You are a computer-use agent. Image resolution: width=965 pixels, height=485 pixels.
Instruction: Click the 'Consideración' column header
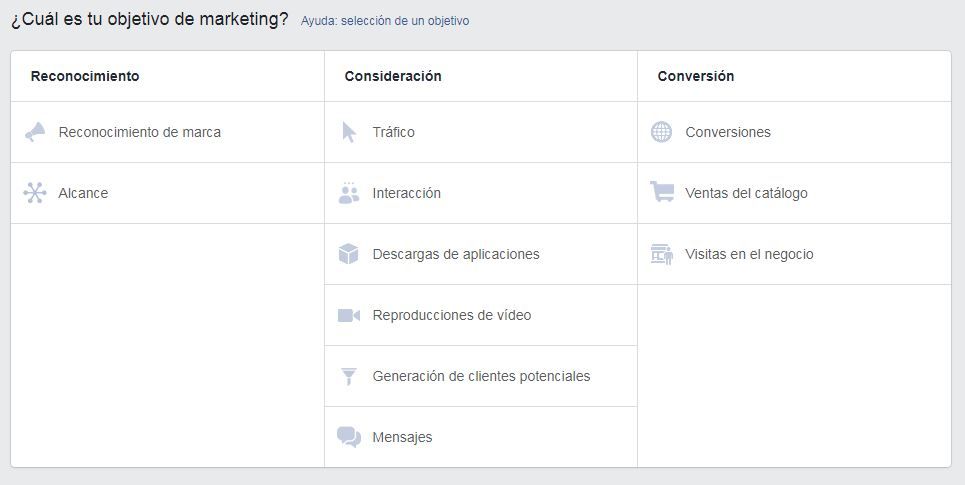pos(393,76)
